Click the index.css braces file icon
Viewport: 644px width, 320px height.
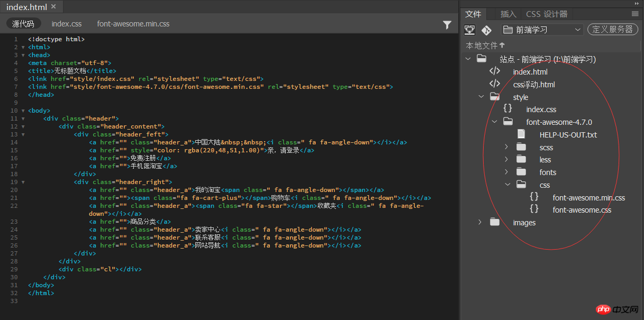507,109
